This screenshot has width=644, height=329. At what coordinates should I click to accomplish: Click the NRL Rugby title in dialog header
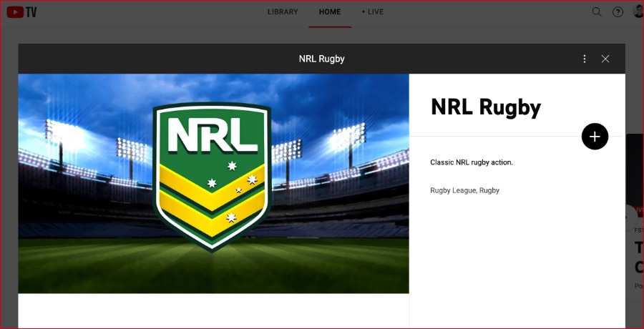point(321,59)
